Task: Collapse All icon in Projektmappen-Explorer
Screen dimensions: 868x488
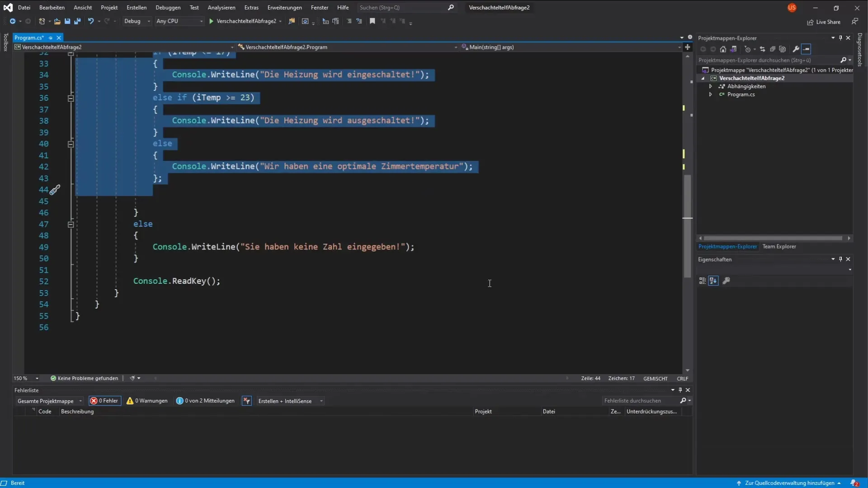Action: click(x=773, y=49)
